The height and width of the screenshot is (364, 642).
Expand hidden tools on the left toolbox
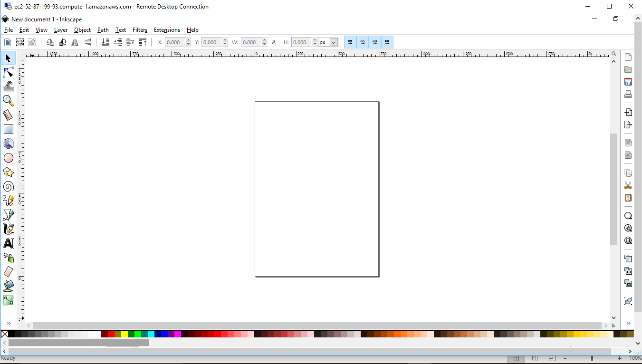pyautogui.click(x=9, y=324)
